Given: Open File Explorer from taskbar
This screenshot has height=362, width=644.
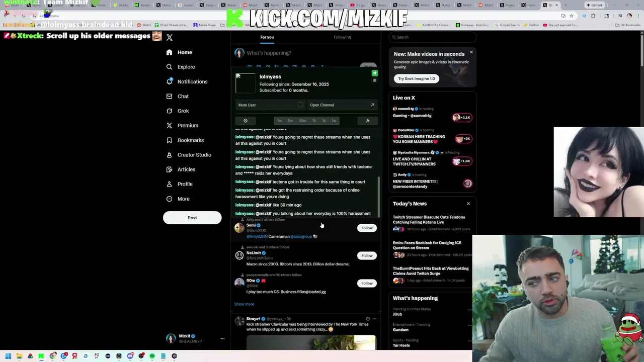Looking at the screenshot, I should point(19,356).
